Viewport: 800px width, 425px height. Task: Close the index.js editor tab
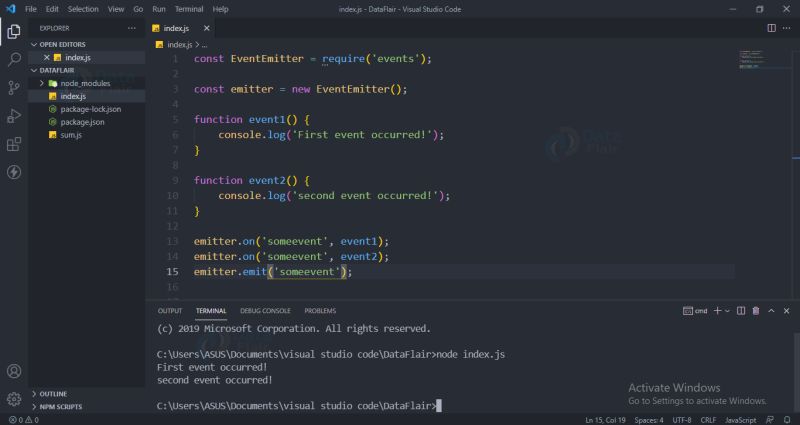[206, 28]
